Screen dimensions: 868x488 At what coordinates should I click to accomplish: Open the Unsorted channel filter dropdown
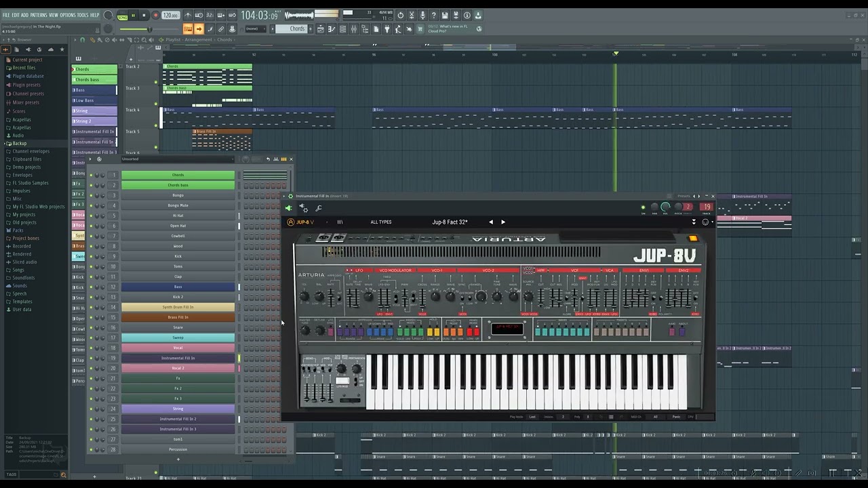pyautogui.click(x=178, y=159)
